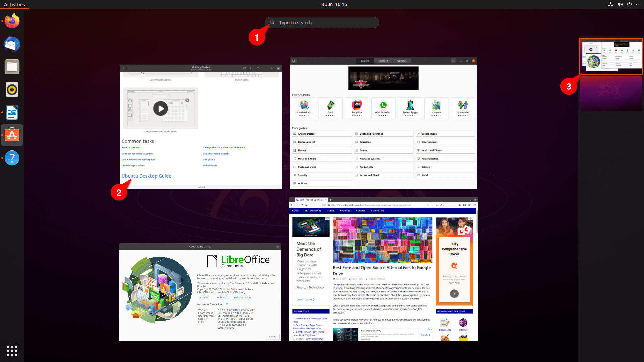The image size is (644, 362).
Task: Expand the Entertainment category in Software Center
Action: click(445, 142)
